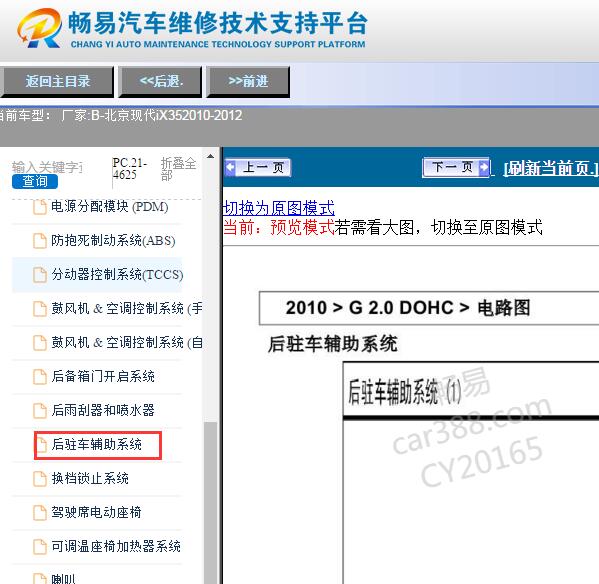This screenshot has width=599, height=584.
Task: Open 可调温座椅加热器系统 tree item
Action: (116, 546)
